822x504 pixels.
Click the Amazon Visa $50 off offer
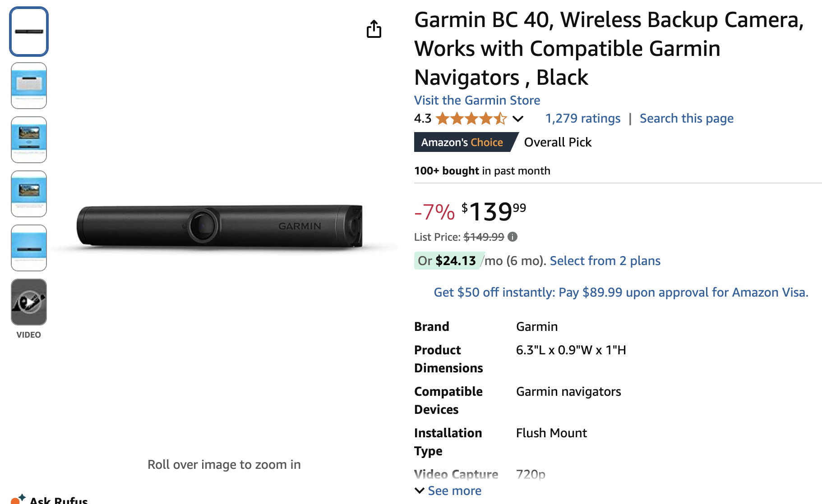coord(621,292)
